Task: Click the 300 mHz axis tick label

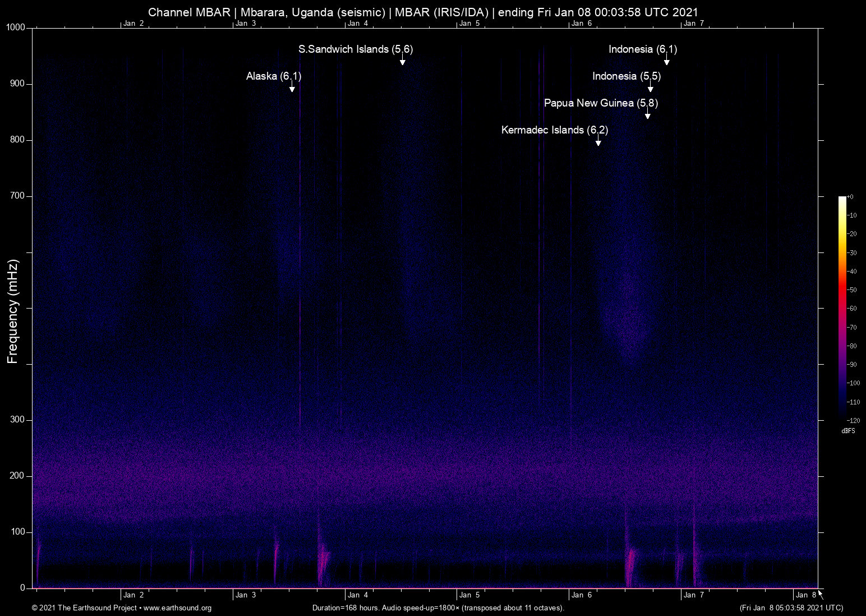Action: coord(17,419)
